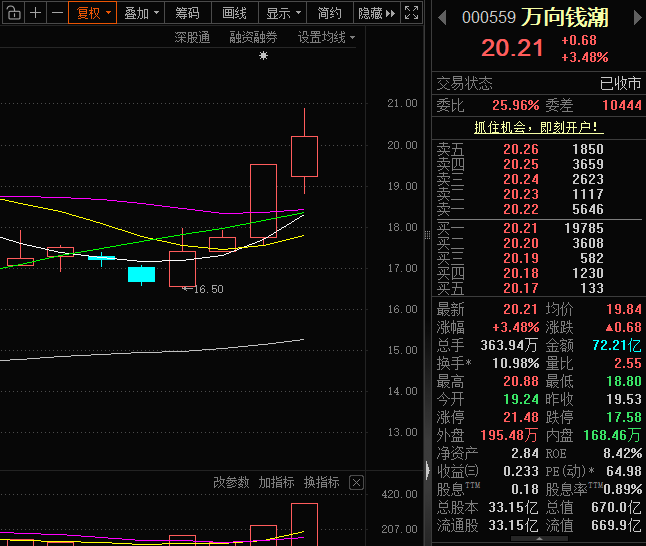Click the 改参数 button
Screen dimensions: 646x546
tap(231, 482)
